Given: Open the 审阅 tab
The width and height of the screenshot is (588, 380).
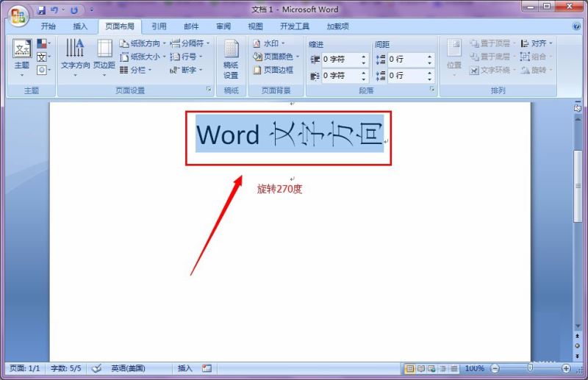Looking at the screenshot, I should click(x=223, y=26).
